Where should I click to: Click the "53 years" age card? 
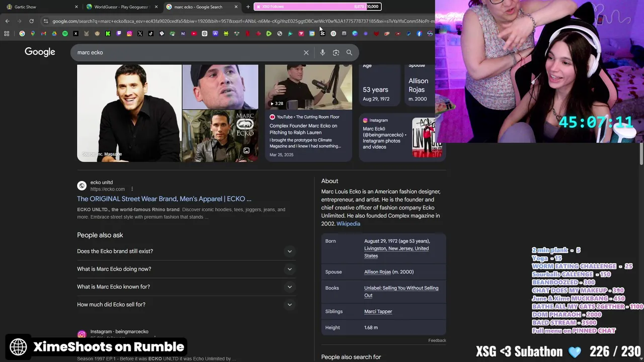380,84
